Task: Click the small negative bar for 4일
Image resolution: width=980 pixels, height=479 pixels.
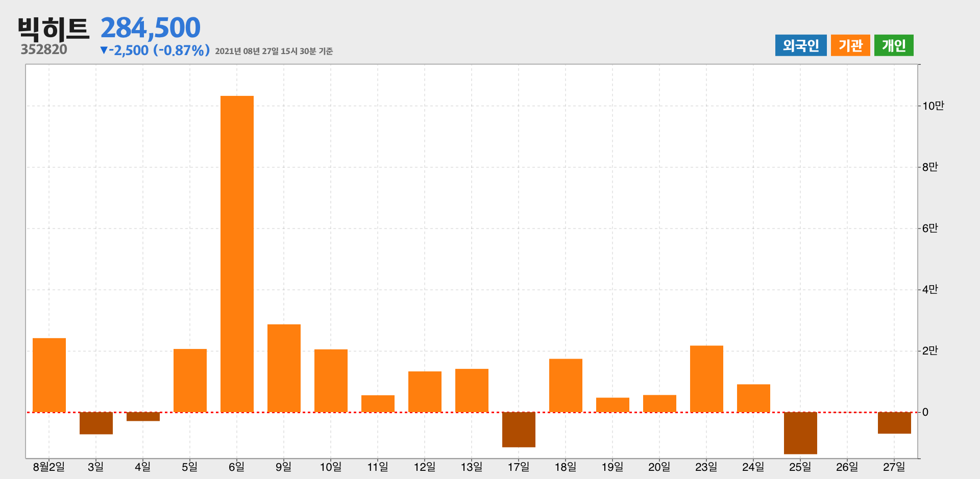Action: (143, 417)
